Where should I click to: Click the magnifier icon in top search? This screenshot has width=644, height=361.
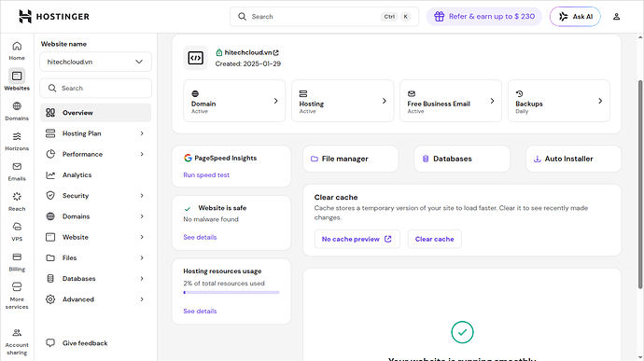[243, 17]
